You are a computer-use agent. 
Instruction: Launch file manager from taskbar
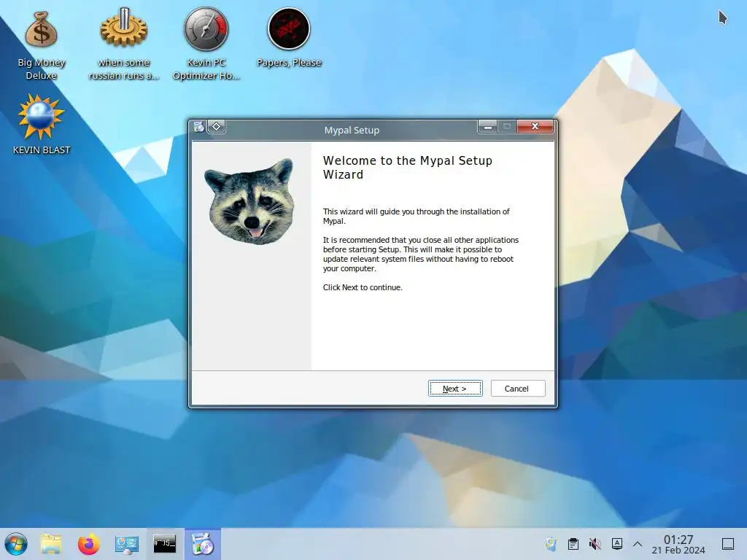[51, 544]
